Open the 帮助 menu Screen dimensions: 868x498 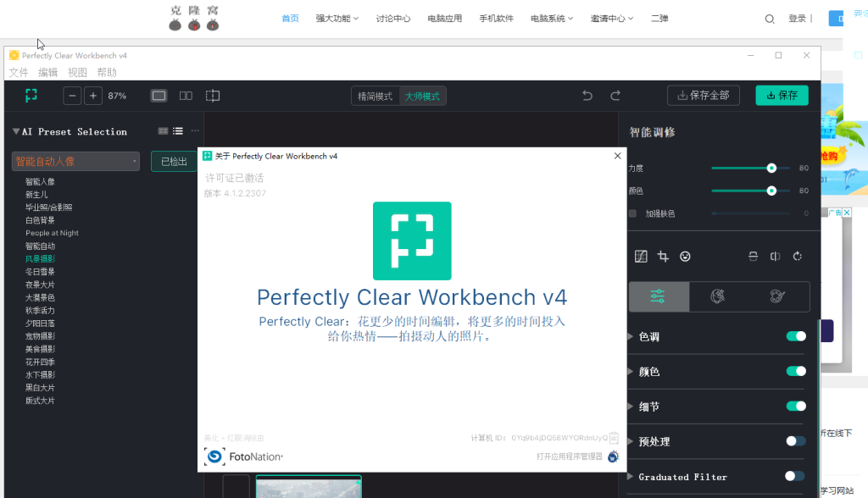[106, 73]
